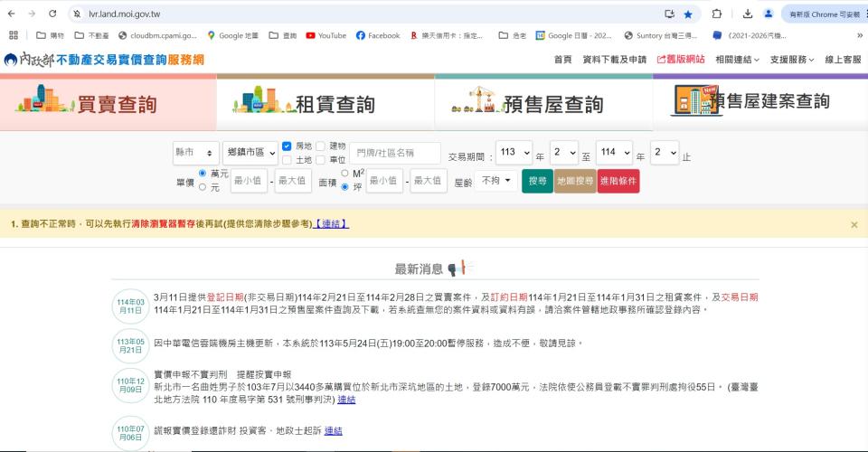Image resolution: width=868 pixels, height=452 pixels.
Task: Enable the 土地 checkbox
Action: click(287, 160)
